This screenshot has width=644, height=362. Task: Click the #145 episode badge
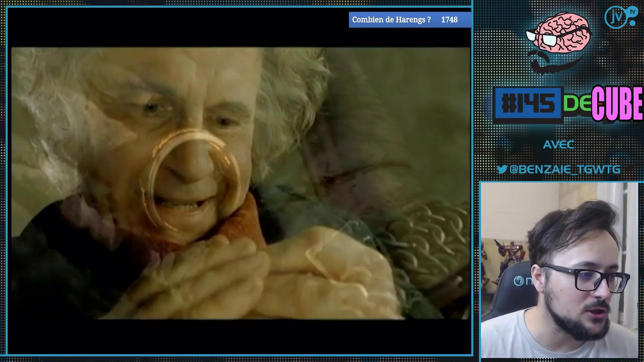click(x=528, y=104)
